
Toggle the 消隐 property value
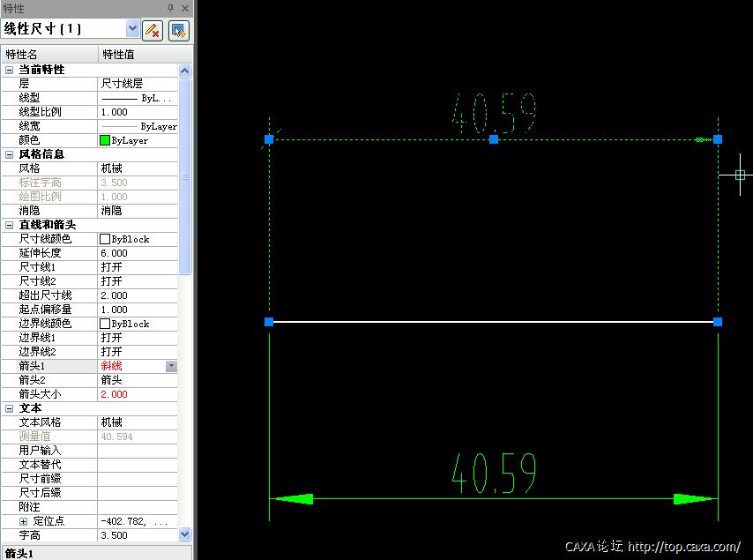[x=137, y=211]
